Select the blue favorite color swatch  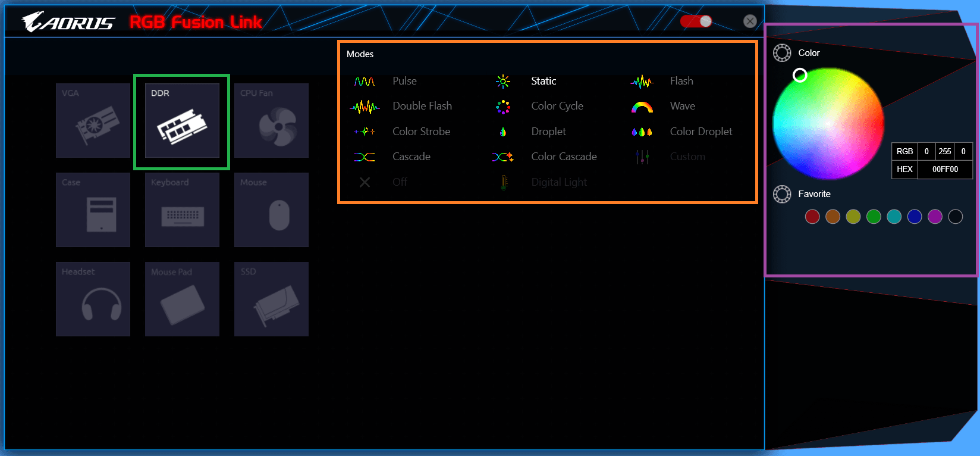pyautogui.click(x=915, y=217)
